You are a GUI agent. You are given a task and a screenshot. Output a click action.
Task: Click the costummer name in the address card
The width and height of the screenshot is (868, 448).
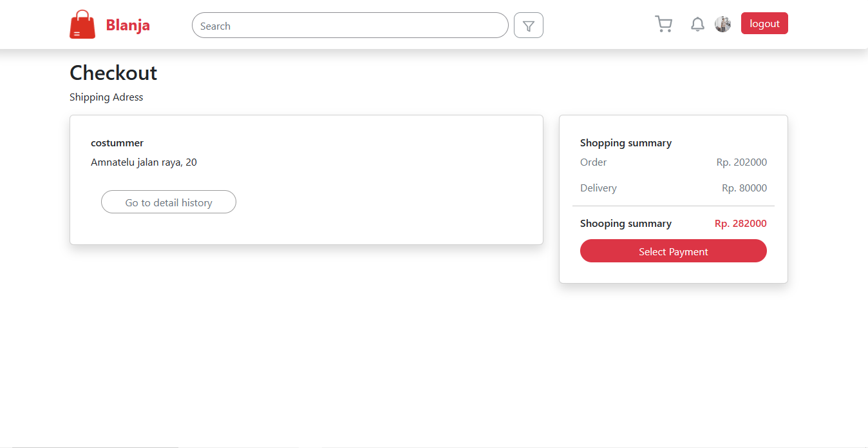(x=117, y=142)
